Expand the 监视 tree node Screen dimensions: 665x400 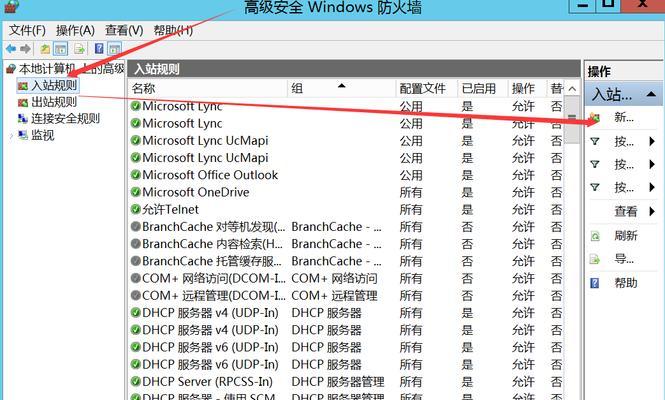(11, 136)
